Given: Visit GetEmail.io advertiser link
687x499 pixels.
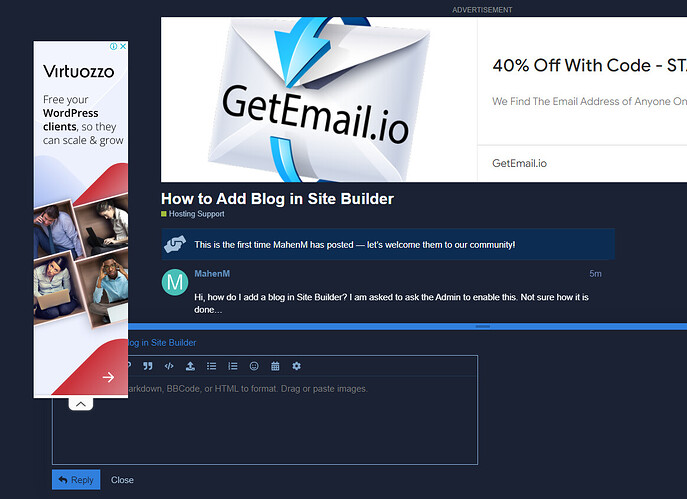Looking at the screenshot, I should click(x=520, y=163).
